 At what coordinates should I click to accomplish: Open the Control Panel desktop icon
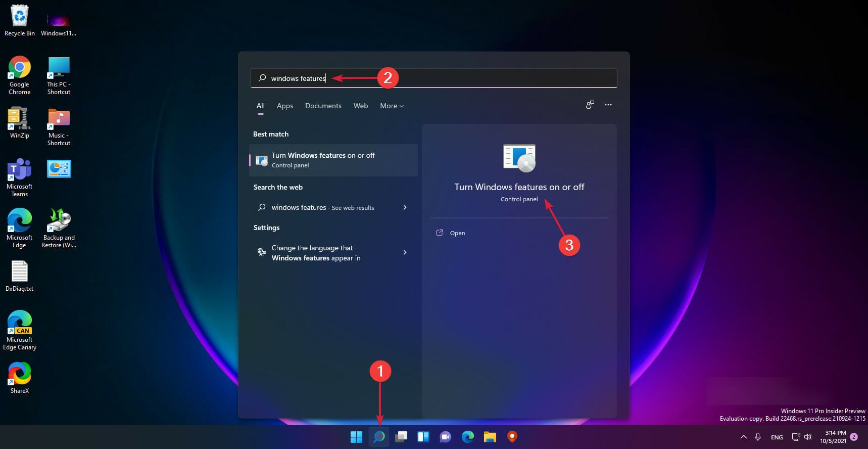click(59, 169)
